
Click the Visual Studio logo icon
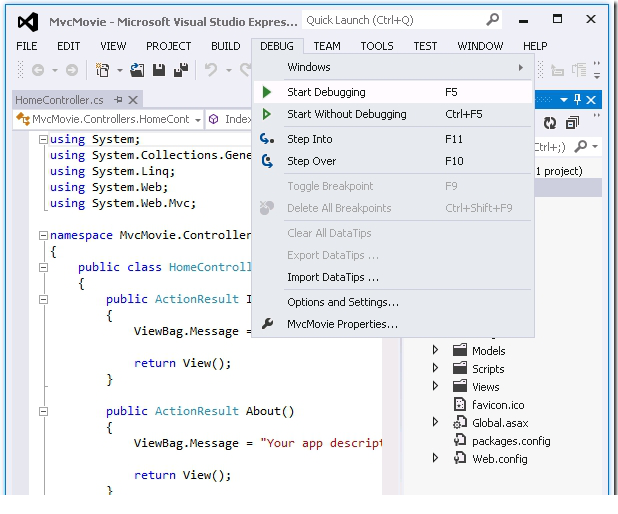(x=28, y=21)
